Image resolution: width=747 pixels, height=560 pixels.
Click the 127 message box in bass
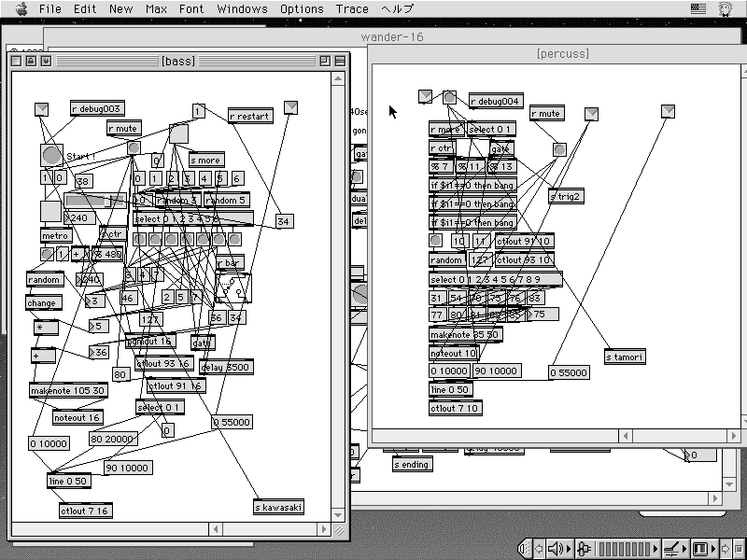(x=151, y=319)
